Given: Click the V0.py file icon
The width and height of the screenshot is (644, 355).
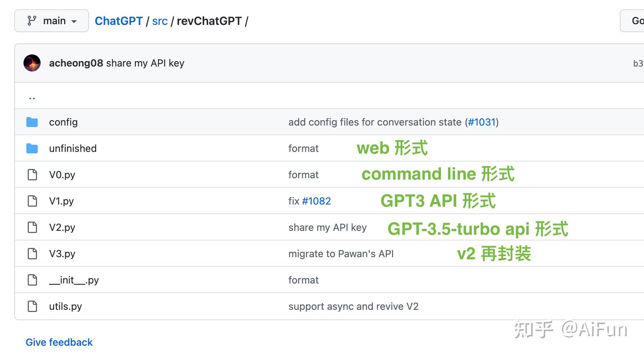Looking at the screenshot, I should (32, 175).
